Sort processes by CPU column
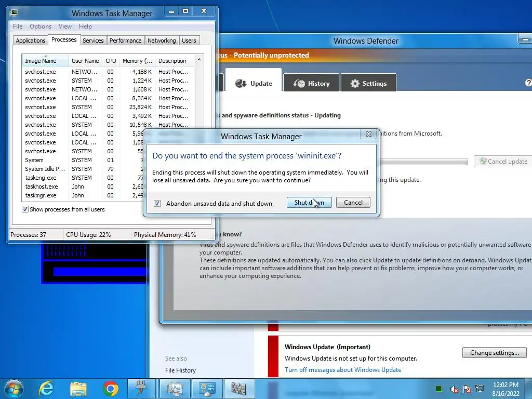The height and width of the screenshot is (399, 532). [111, 61]
